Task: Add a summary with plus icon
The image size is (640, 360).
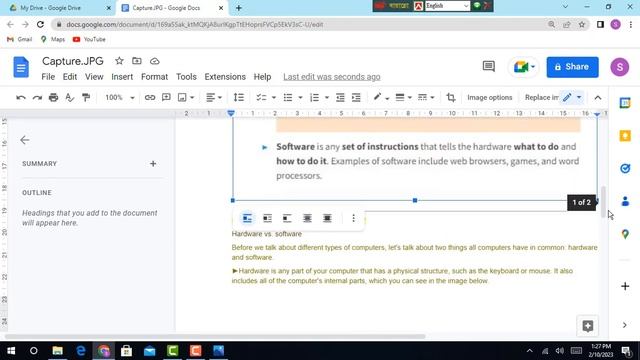Action: (x=153, y=164)
